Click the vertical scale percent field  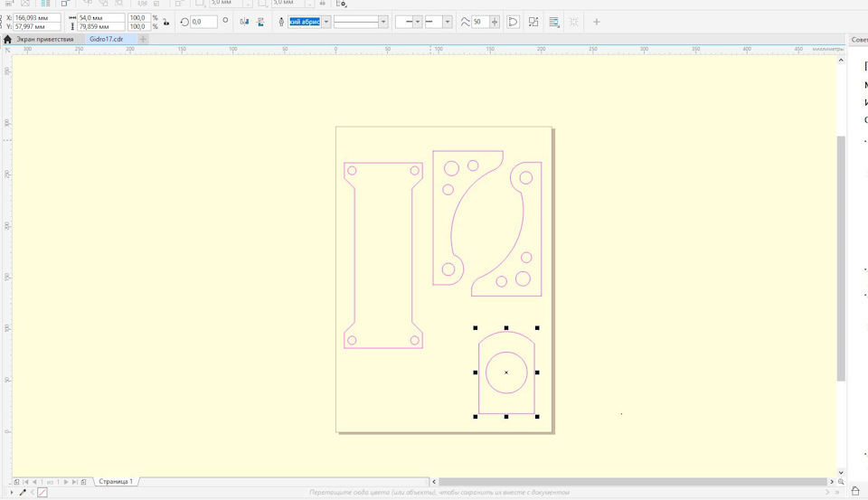click(139, 26)
